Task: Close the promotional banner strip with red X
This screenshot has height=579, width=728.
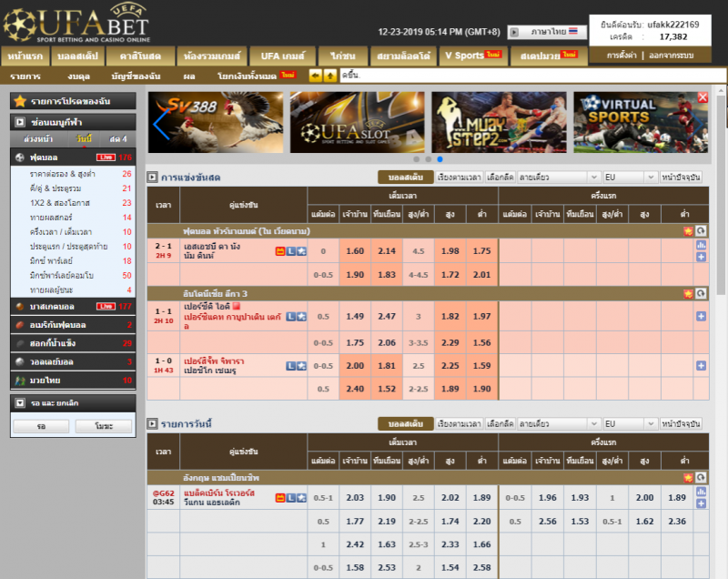Action: coord(703,97)
